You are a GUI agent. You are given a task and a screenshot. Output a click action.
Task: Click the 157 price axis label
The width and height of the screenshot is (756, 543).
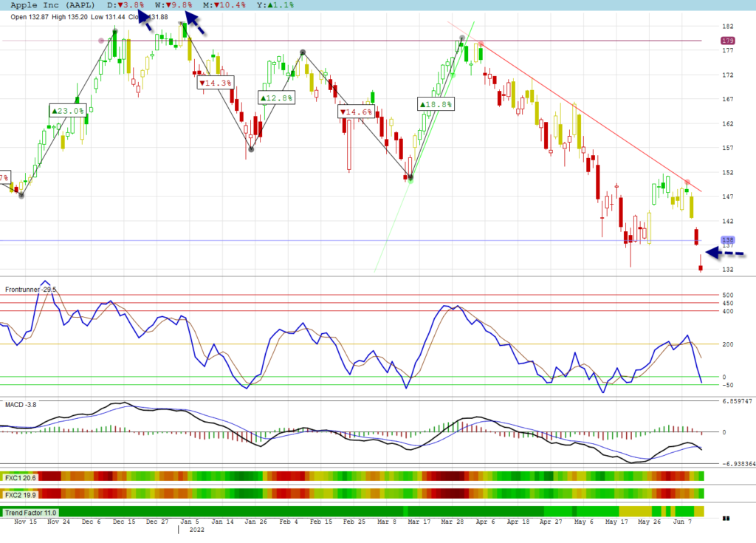pyautogui.click(x=727, y=148)
